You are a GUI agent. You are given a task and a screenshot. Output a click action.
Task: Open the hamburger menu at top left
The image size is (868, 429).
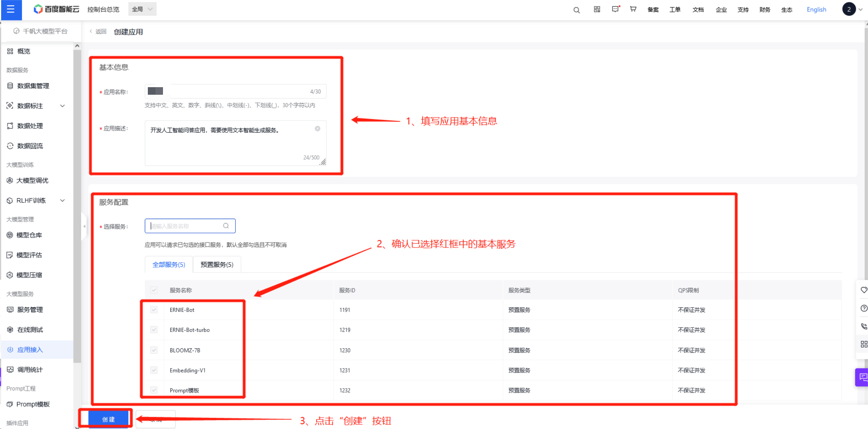(11, 9)
